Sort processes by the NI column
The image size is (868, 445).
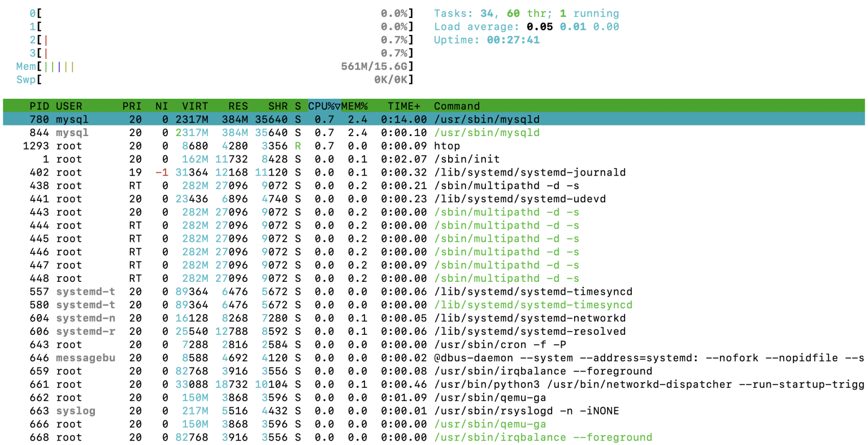pyautogui.click(x=162, y=106)
